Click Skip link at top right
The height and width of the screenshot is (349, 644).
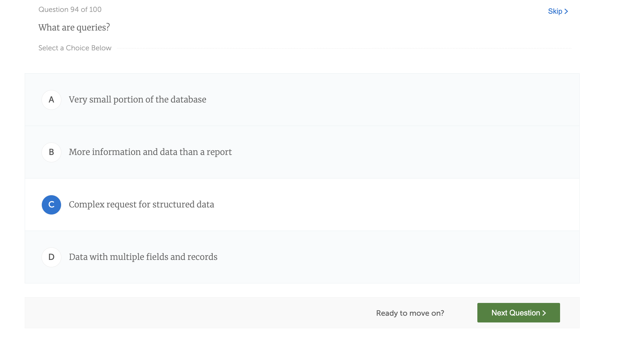[x=555, y=11]
